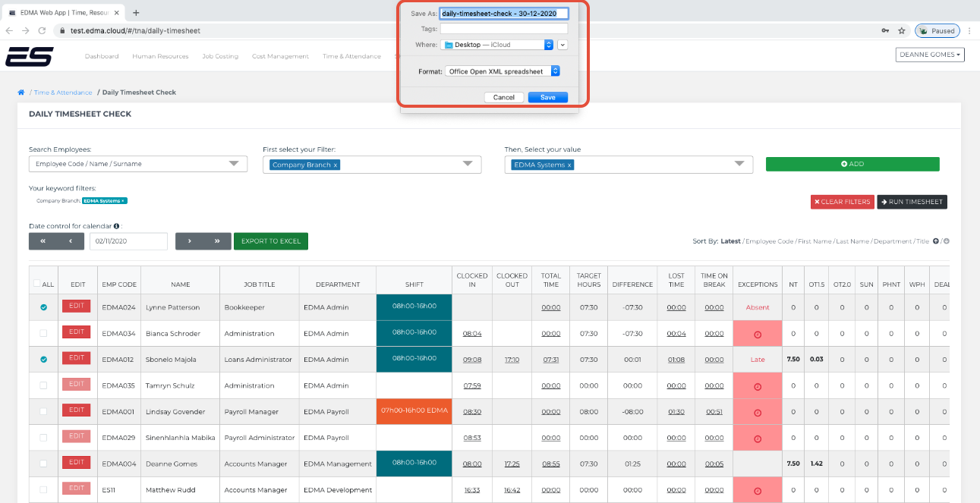The image size is (980, 503).
Task: Click the key password icon in the address bar
Action: [x=885, y=31]
